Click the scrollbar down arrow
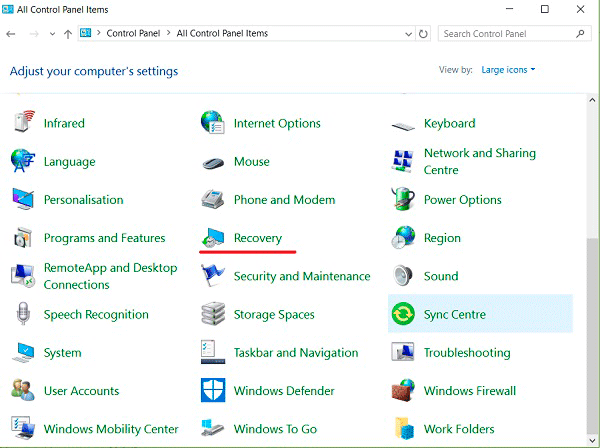 click(592, 440)
